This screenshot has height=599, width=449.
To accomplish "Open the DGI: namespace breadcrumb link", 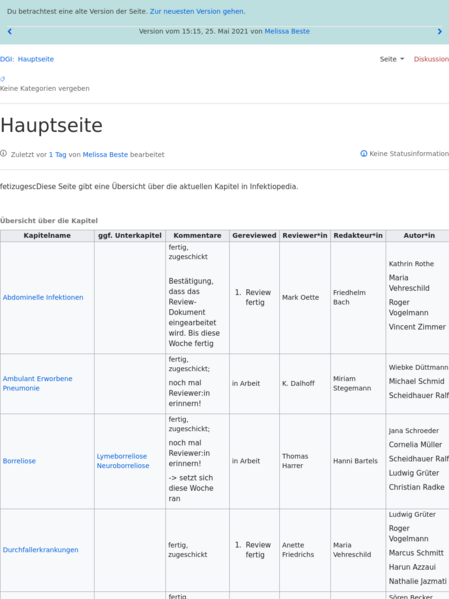I will pyautogui.click(x=6, y=59).
